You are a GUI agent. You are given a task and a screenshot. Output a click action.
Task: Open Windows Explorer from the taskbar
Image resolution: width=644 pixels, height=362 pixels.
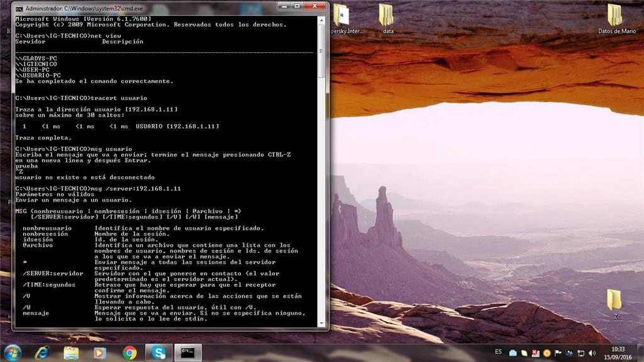(72, 353)
